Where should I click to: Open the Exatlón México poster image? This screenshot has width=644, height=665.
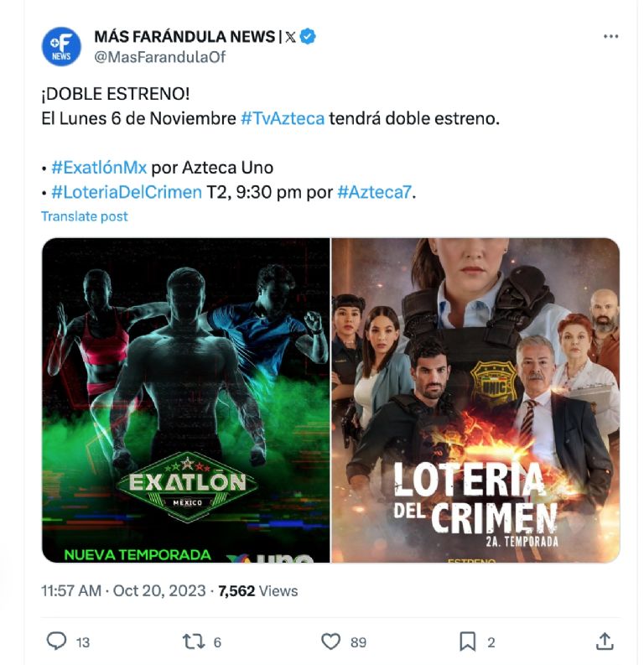[x=185, y=400]
